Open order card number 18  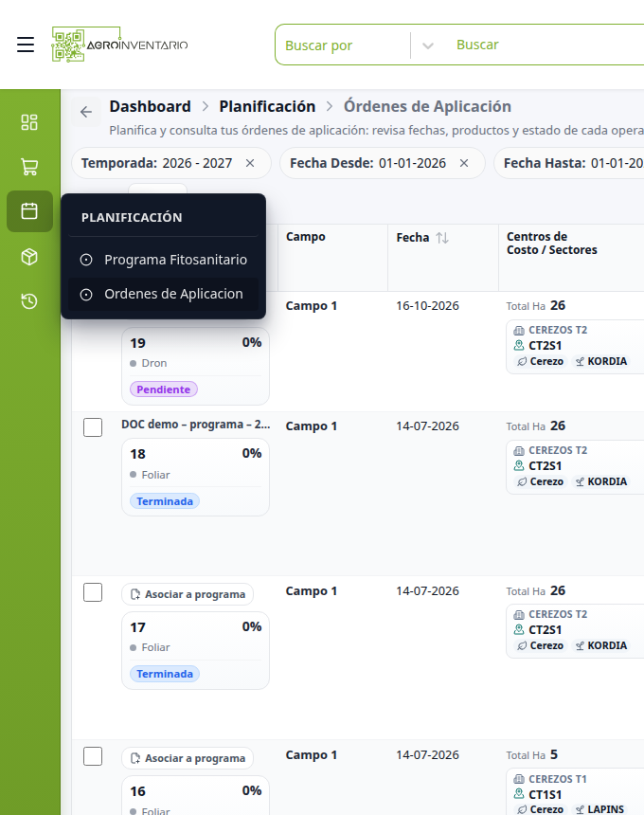click(x=195, y=477)
